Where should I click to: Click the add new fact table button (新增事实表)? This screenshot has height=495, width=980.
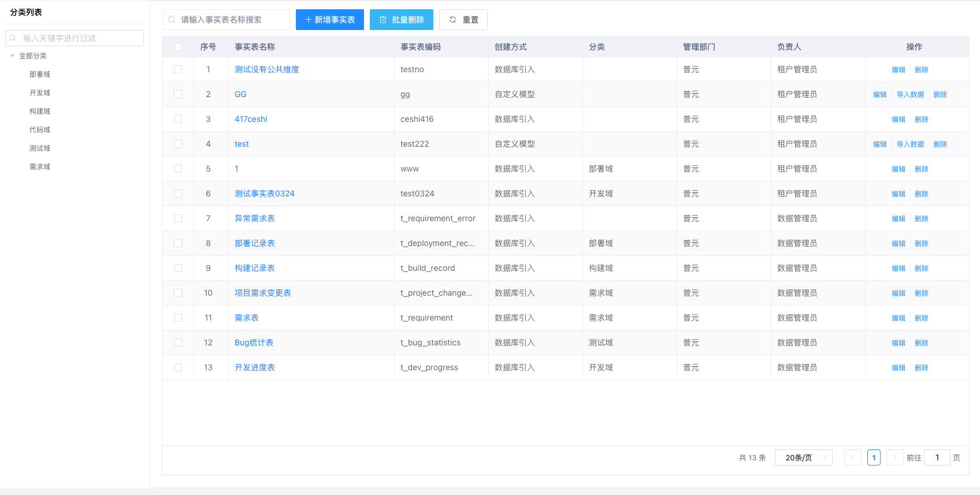pyautogui.click(x=329, y=20)
